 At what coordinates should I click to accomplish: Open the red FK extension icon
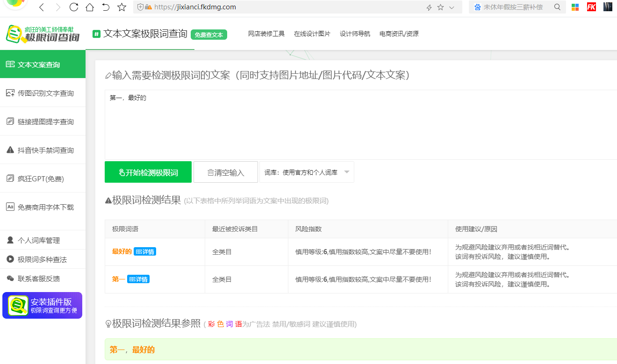click(x=591, y=7)
